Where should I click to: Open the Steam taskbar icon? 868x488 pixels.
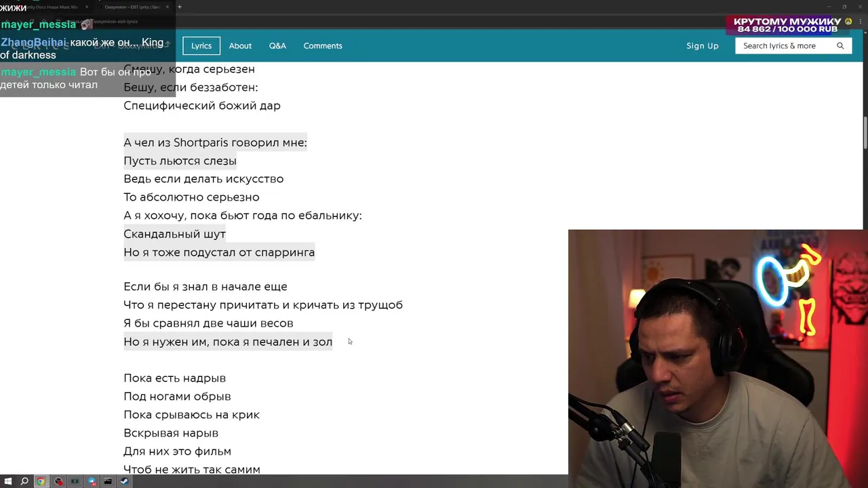click(x=125, y=481)
